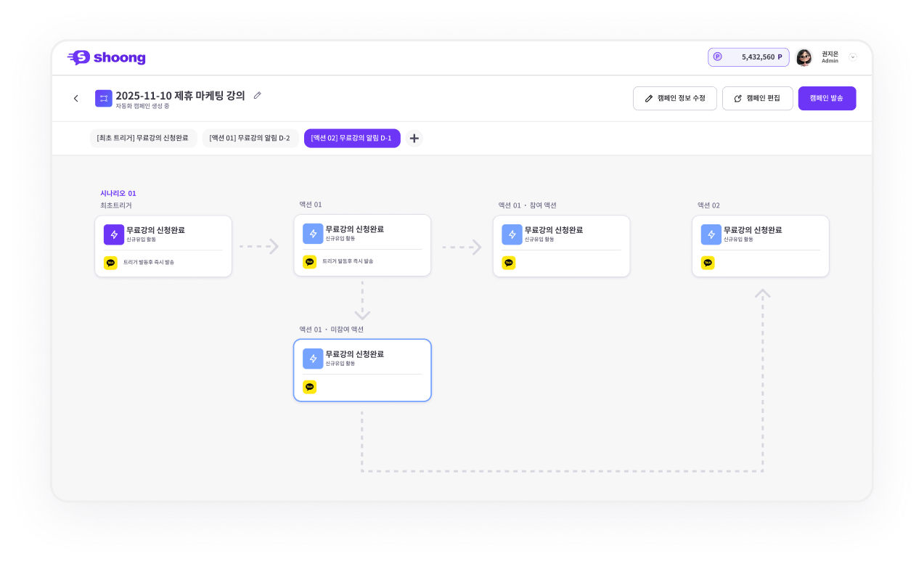Go back using the left chevron arrow

pos(75,99)
